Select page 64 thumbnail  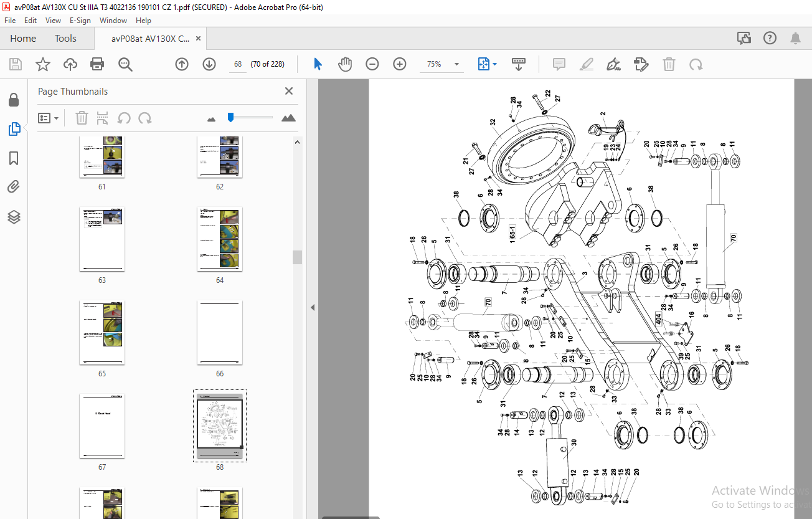[220, 239]
